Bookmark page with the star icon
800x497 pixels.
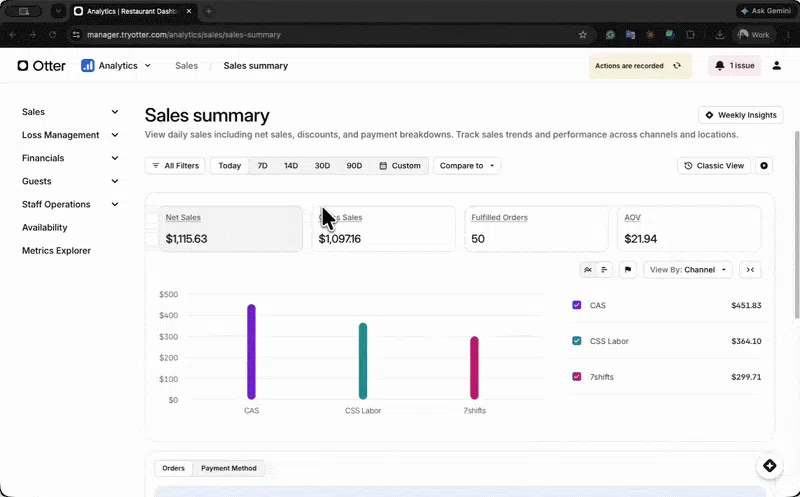coord(583,35)
